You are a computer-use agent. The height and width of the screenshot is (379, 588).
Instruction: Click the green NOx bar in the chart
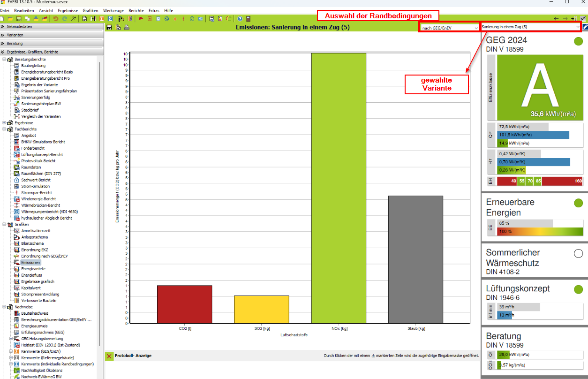tap(339, 188)
